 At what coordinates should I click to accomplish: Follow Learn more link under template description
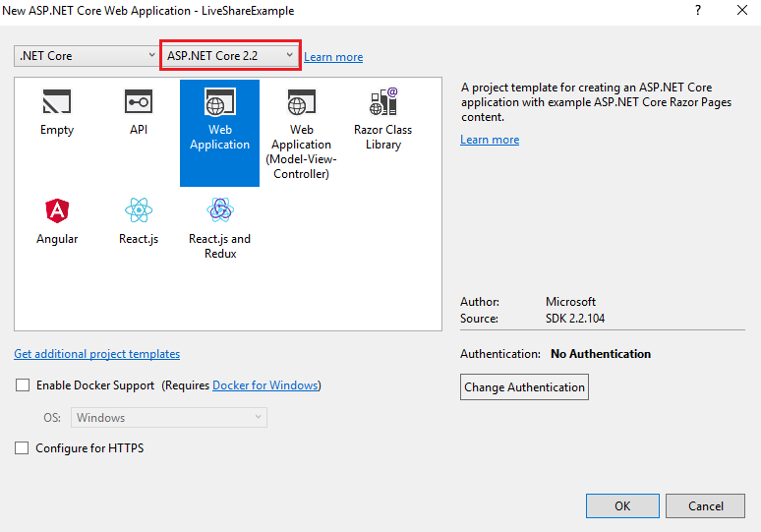(x=490, y=140)
